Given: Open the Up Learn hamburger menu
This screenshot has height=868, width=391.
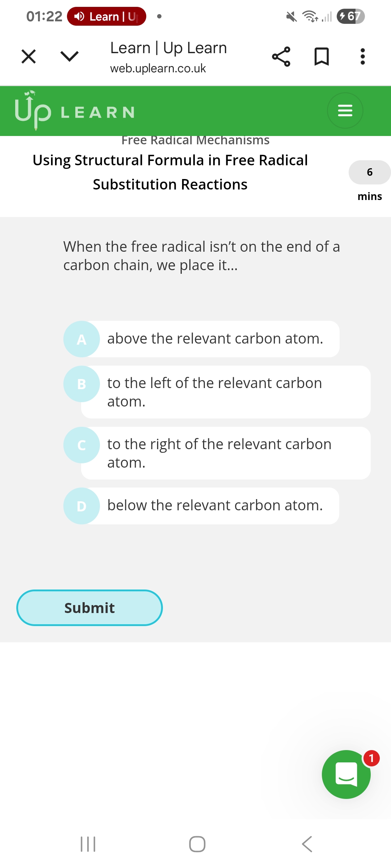Looking at the screenshot, I should (x=345, y=110).
